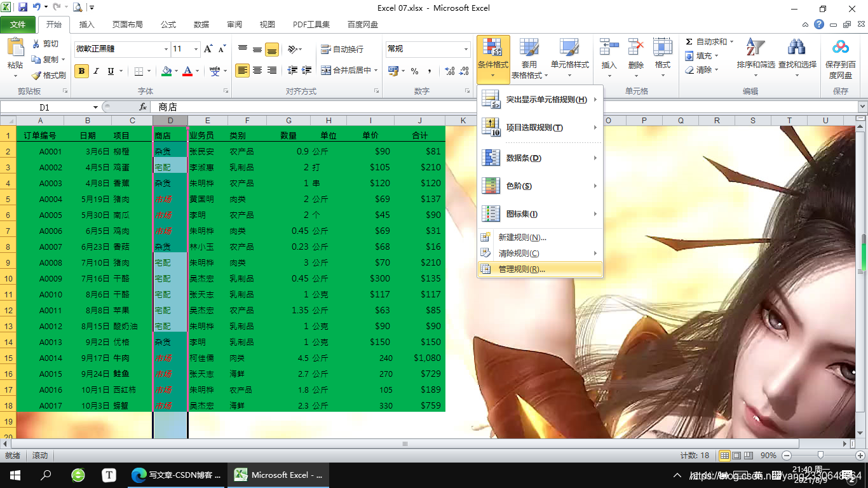Screen dimensions: 868x488
Task: Click the text orientation icon
Action: (x=292, y=49)
